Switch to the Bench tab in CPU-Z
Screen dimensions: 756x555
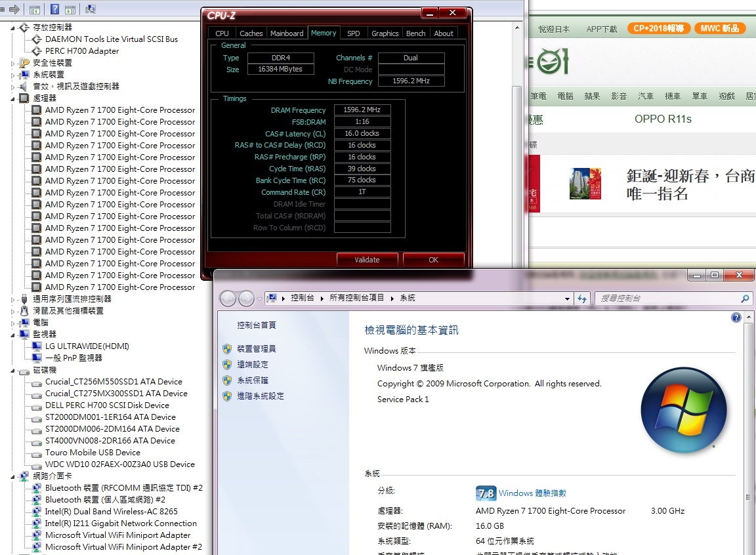pos(415,33)
